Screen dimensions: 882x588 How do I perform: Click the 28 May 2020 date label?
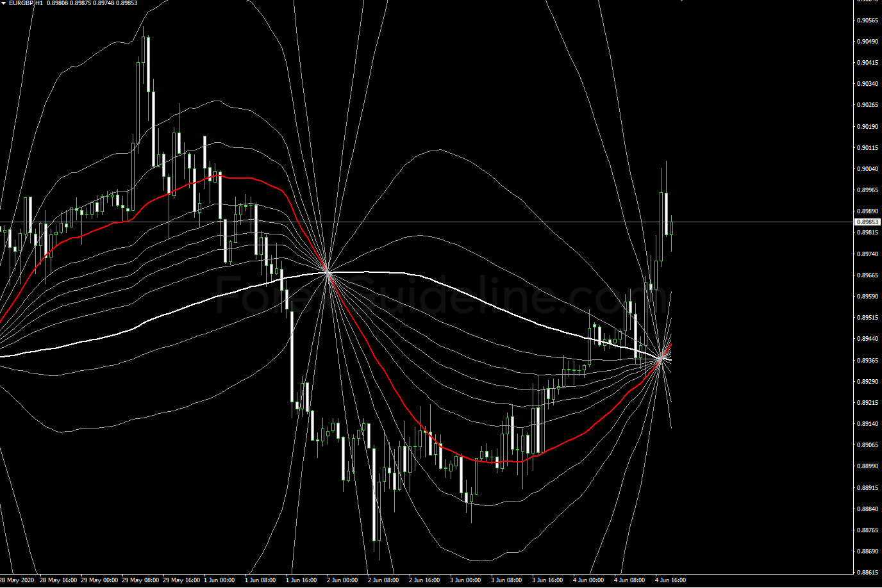pyautogui.click(x=17, y=580)
